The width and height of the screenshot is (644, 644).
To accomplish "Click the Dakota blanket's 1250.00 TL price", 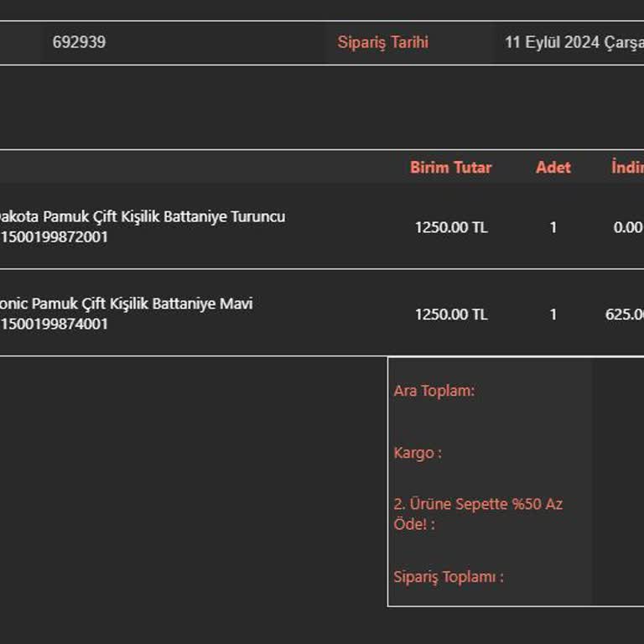I will click(450, 227).
